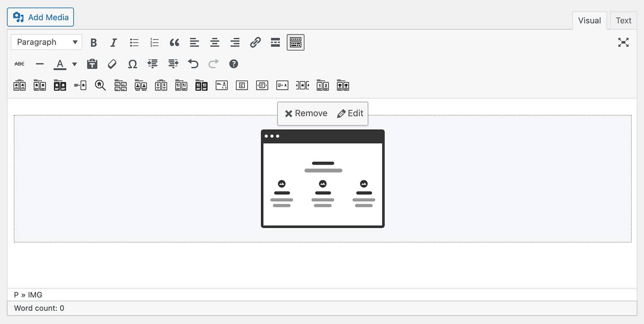Click the Bold formatting icon
The height and width of the screenshot is (324, 644).
[94, 43]
